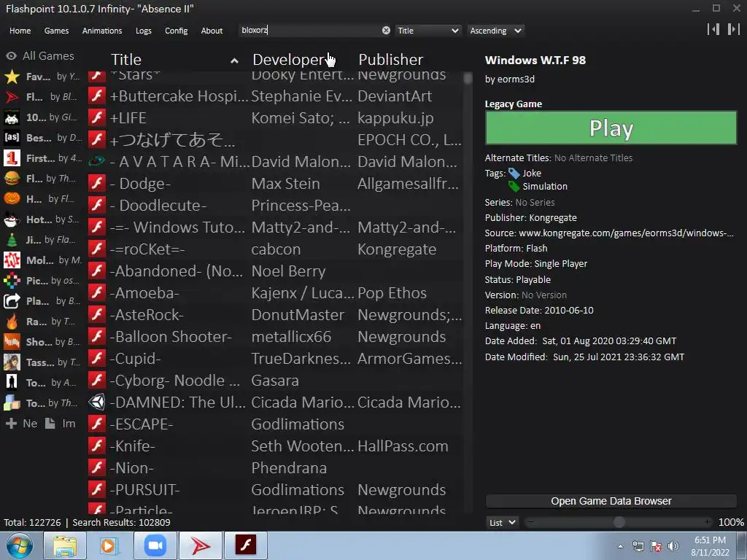This screenshot has width=747, height=560.
Task: Click Open Game Data Browser button
Action: 611,501
